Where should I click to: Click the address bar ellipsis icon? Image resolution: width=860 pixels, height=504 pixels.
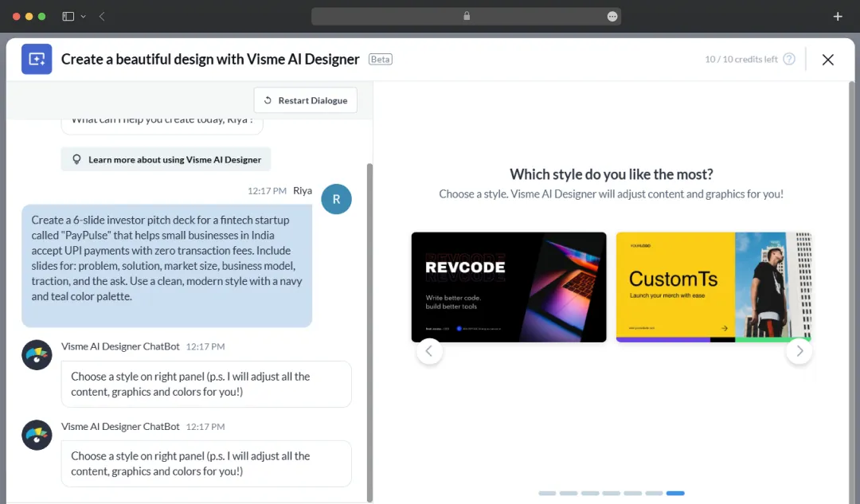[612, 17]
